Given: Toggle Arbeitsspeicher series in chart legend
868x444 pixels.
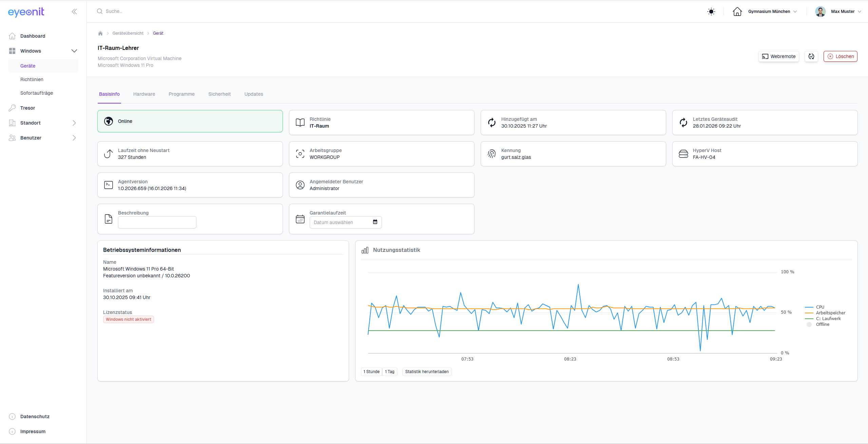Looking at the screenshot, I should 830,313.
